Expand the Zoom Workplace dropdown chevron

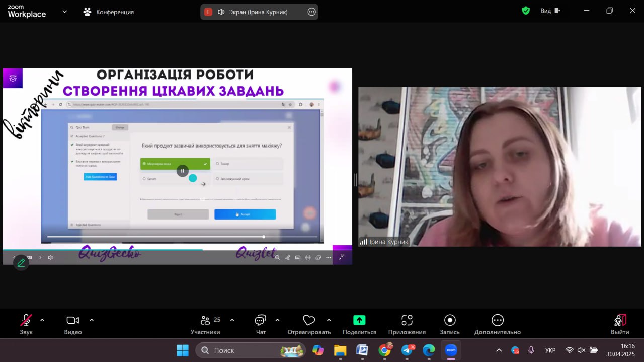coord(64,12)
